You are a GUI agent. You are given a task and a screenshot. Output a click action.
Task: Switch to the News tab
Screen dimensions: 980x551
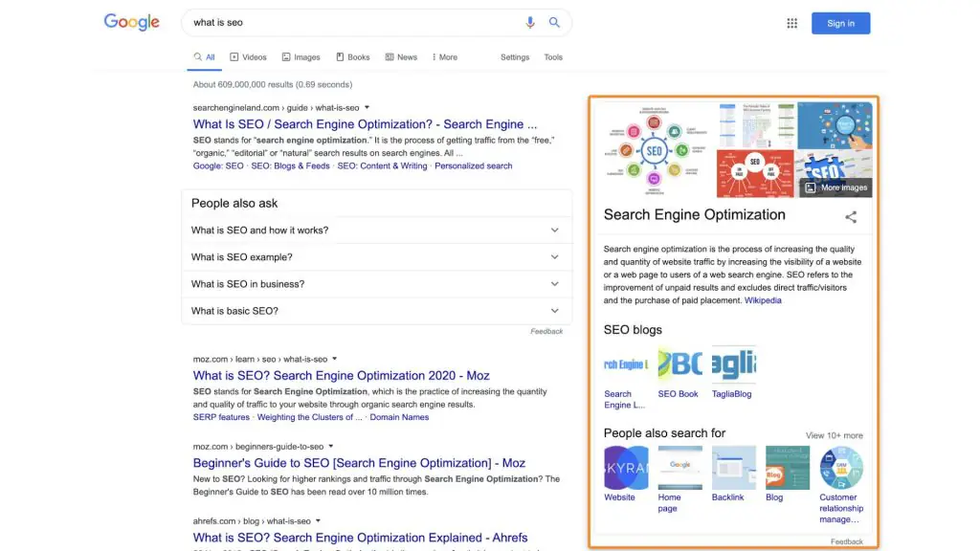pos(401,56)
